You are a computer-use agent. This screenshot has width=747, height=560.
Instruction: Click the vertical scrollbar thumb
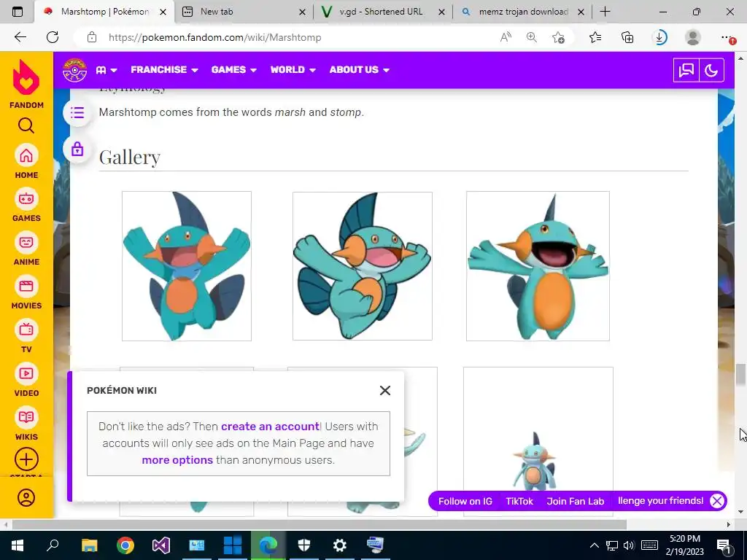tap(740, 374)
